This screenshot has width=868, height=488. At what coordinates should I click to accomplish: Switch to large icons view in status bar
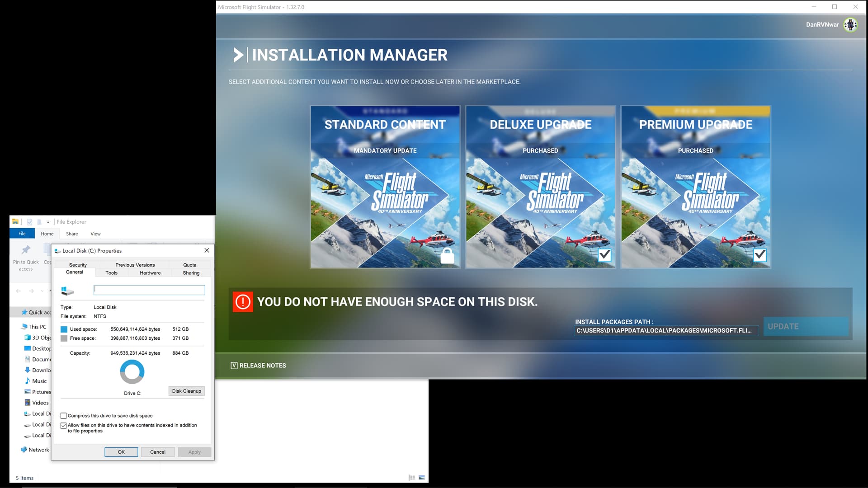pyautogui.click(x=422, y=478)
